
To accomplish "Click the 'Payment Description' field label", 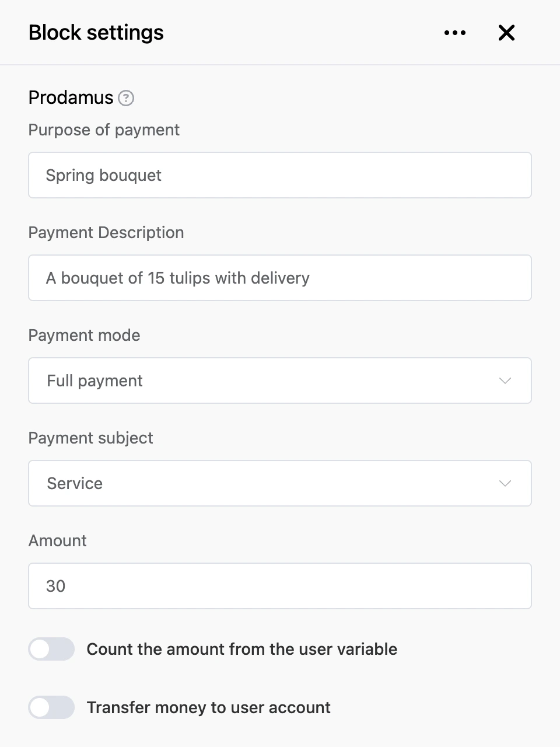I will [106, 232].
